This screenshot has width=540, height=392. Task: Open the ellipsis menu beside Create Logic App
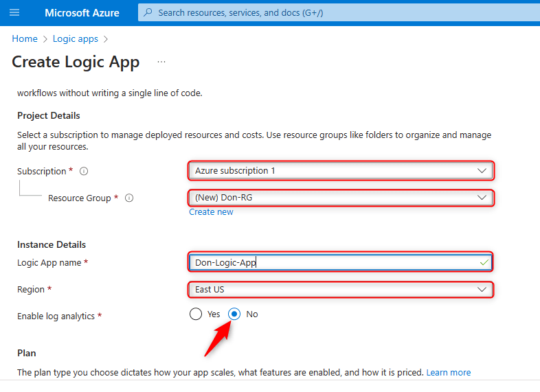(x=161, y=62)
